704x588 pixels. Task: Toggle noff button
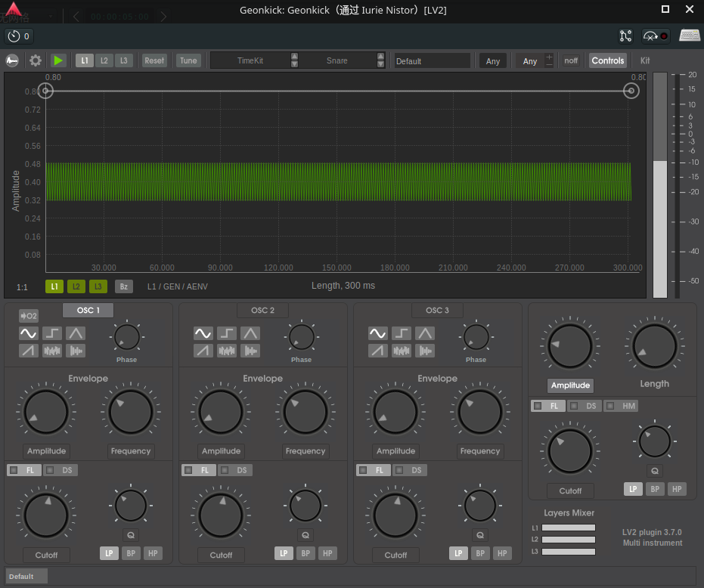coord(571,60)
